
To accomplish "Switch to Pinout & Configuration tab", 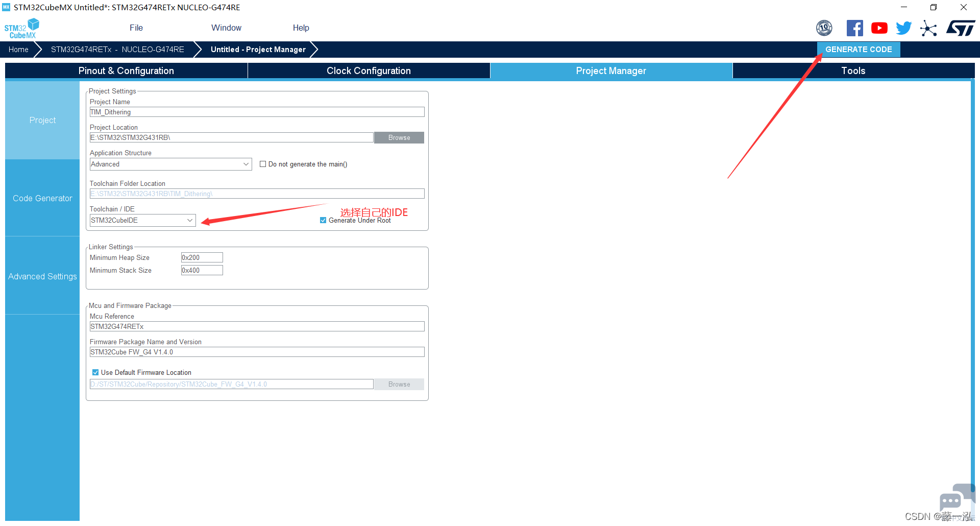I will click(x=126, y=70).
